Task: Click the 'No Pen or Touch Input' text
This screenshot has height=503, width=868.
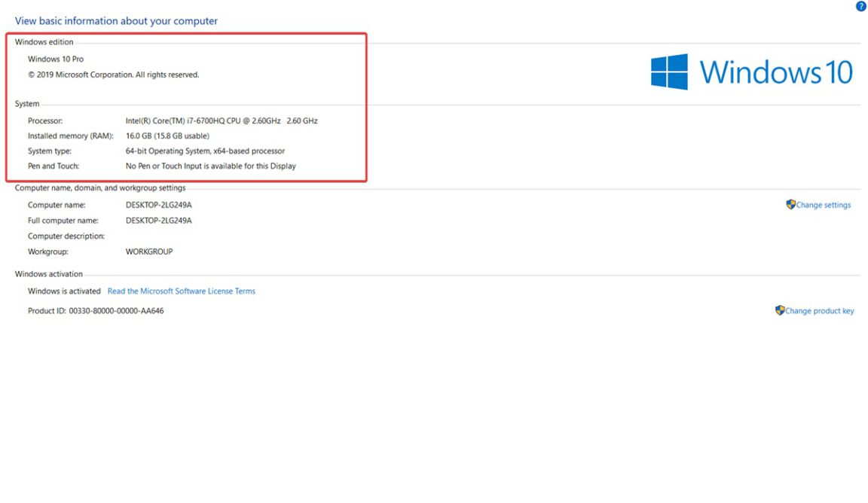Action: click(x=210, y=166)
